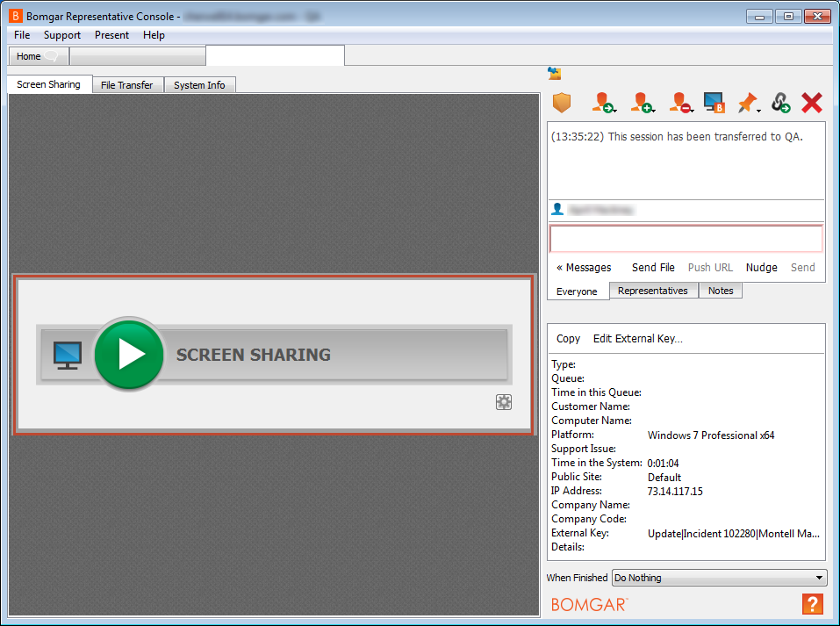Click the invite representative plus icon
The height and width of the screenshot is (626, 840).
pos(643,104)
